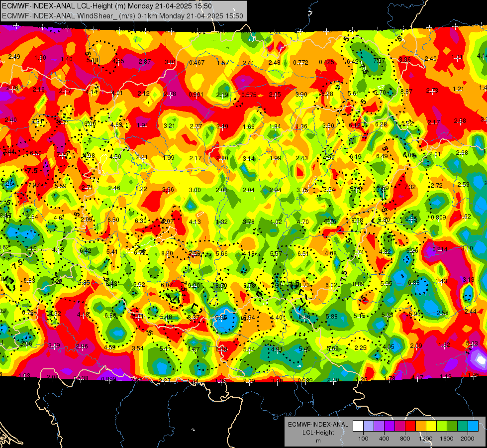Click the legend tick label 400
Viewport: 487px width, 448px height.
click(x=384, y=439)
